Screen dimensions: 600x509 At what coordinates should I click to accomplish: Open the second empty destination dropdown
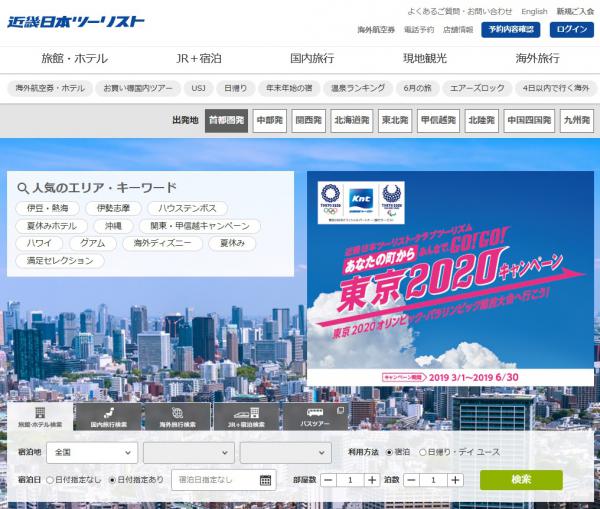(189, 453)
